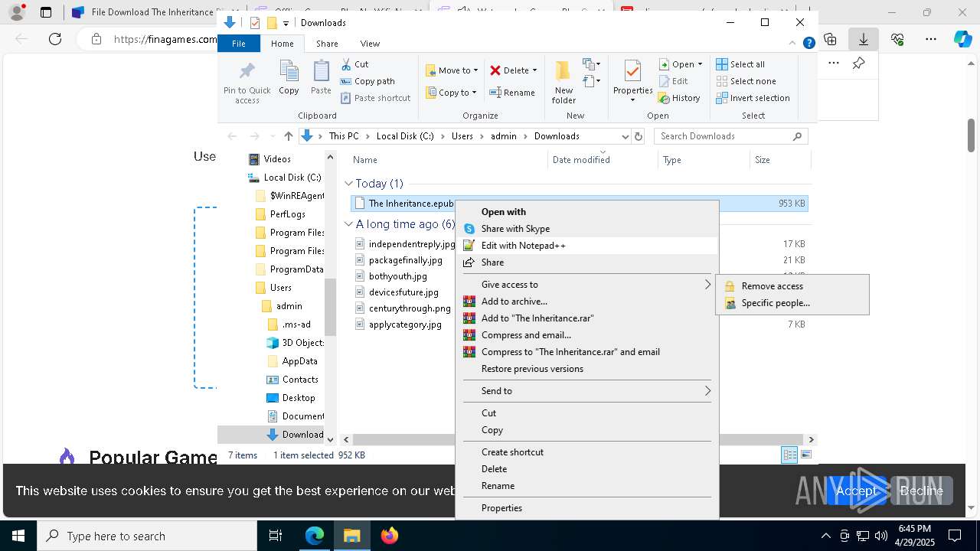The image size is (980, 551).
Task: Open Firefox from the taskbar
Action: pos(390,536)
